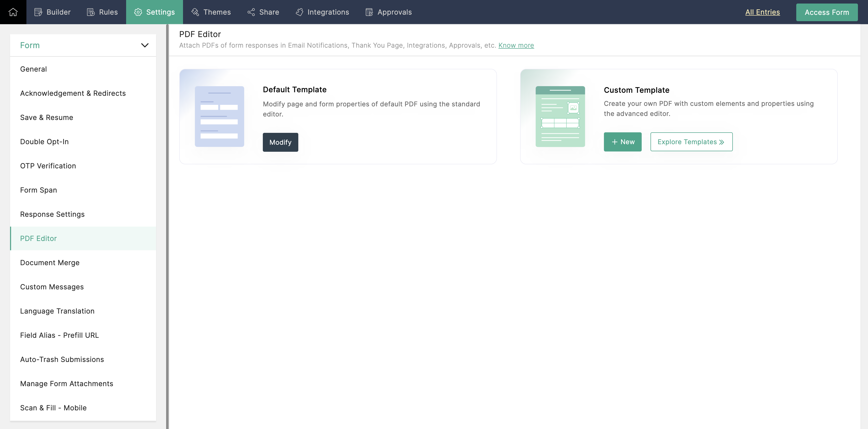Go to Response Settings in sidebar

[52, 214]
